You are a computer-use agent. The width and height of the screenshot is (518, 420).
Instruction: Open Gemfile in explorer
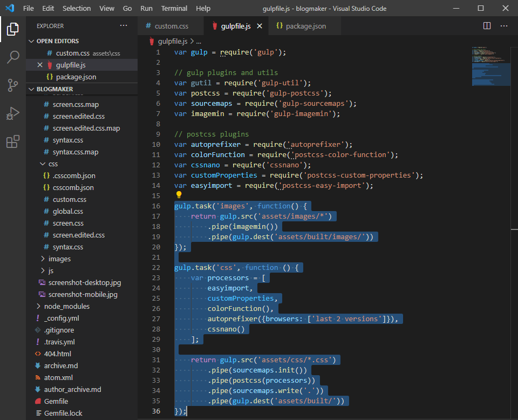(x=81, y=402)
